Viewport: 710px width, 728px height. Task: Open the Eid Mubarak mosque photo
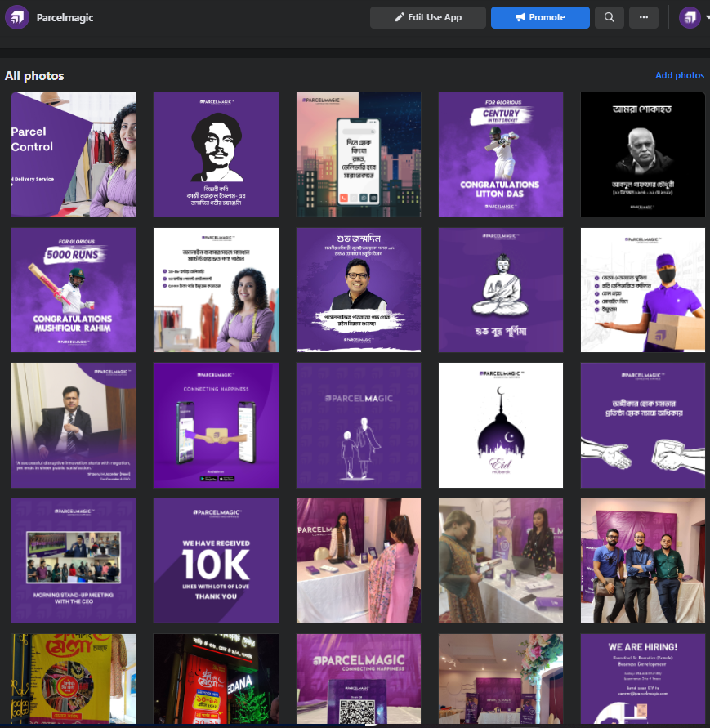click(x=501, y=426)
